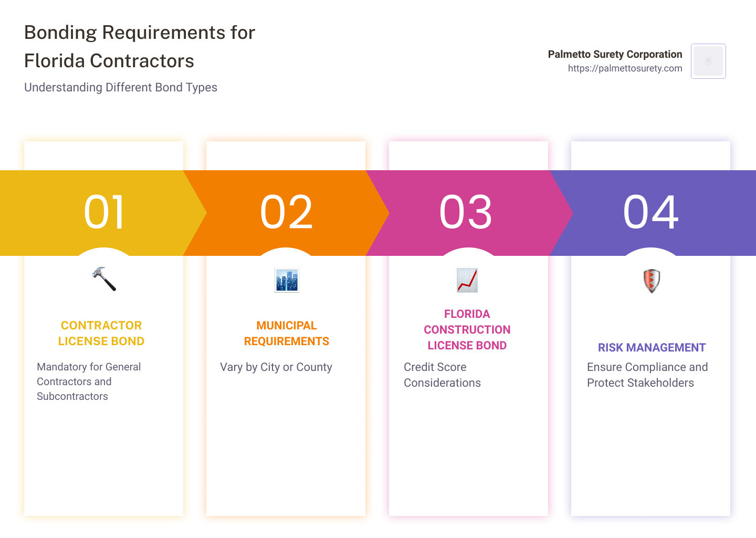This screenshot has width=756, height=538.
Task: Select the pink 03 arrow step
Action: pos(466,213)
